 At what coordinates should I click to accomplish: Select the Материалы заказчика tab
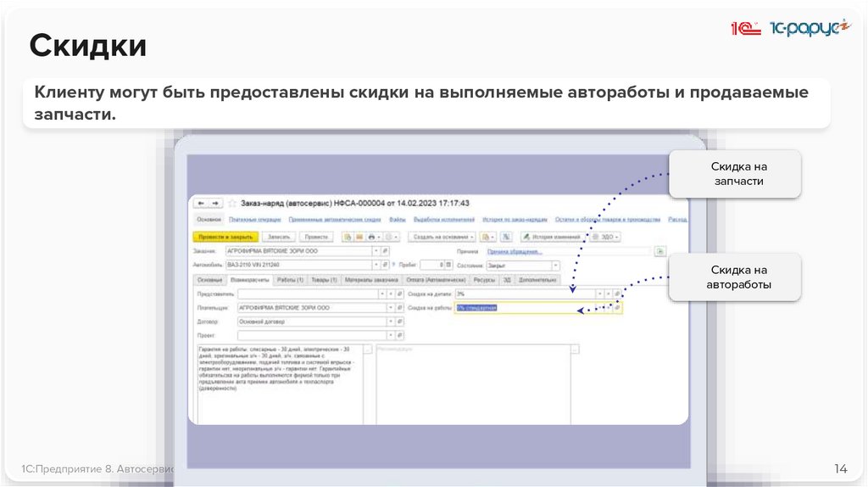[370, 279]
